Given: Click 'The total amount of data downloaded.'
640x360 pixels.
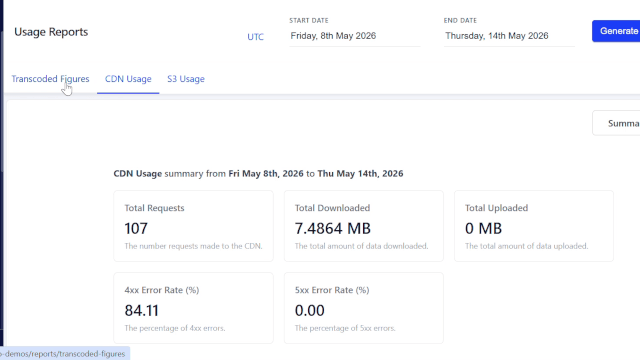Looking at the screenshot, I should pyautogui.click(x=362, y=246).
